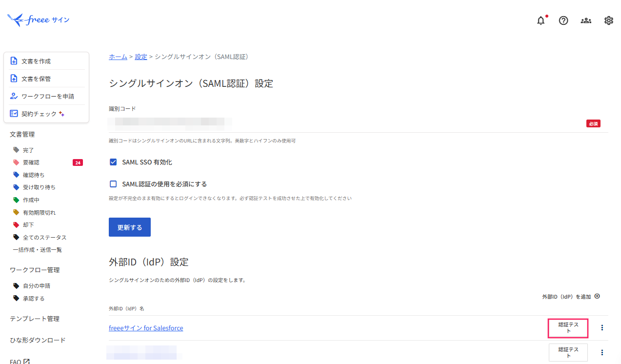Open the help question mark icon

click(563, 20)
